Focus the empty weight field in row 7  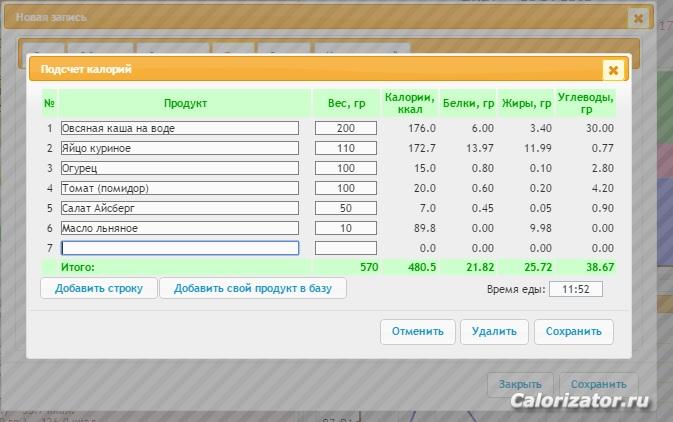tap(346, 248)
